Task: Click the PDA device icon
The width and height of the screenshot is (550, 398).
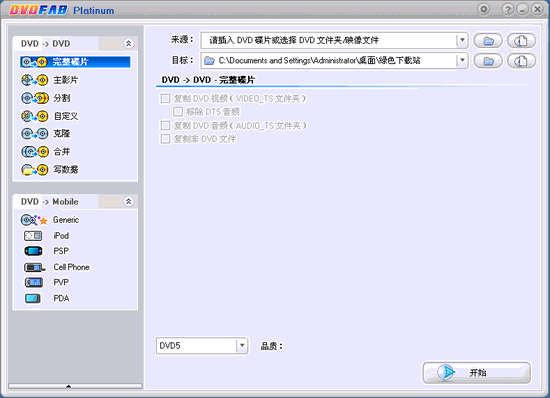Action: click(33, 298)
